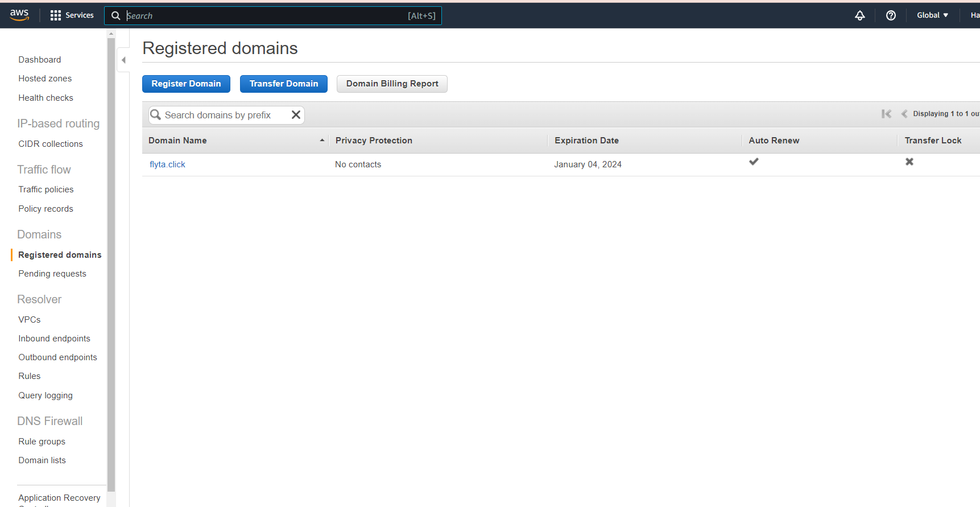Screen dimensions: 980x507
Task: Click the Transfer Domain button
Action: [x=284, y=84]
